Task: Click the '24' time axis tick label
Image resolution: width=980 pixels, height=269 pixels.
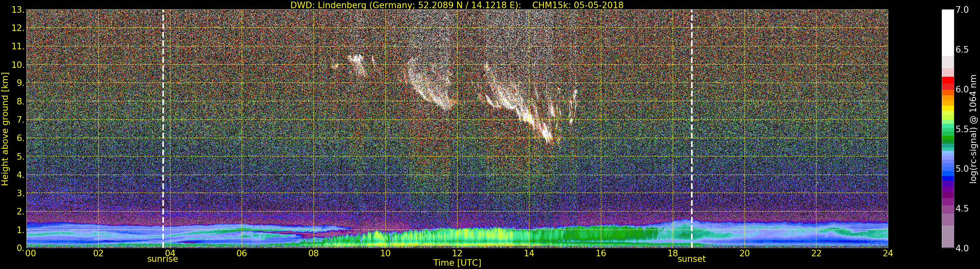Action: (888, 253)
